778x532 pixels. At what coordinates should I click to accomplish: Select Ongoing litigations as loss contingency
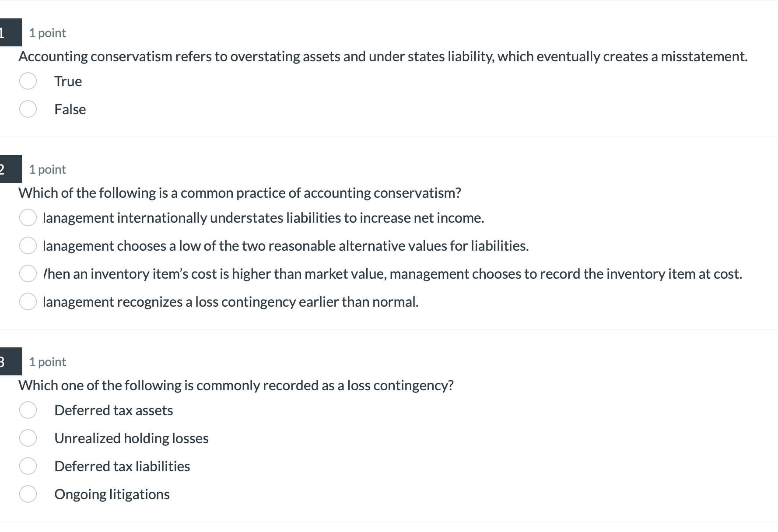[x=28, y=494]
